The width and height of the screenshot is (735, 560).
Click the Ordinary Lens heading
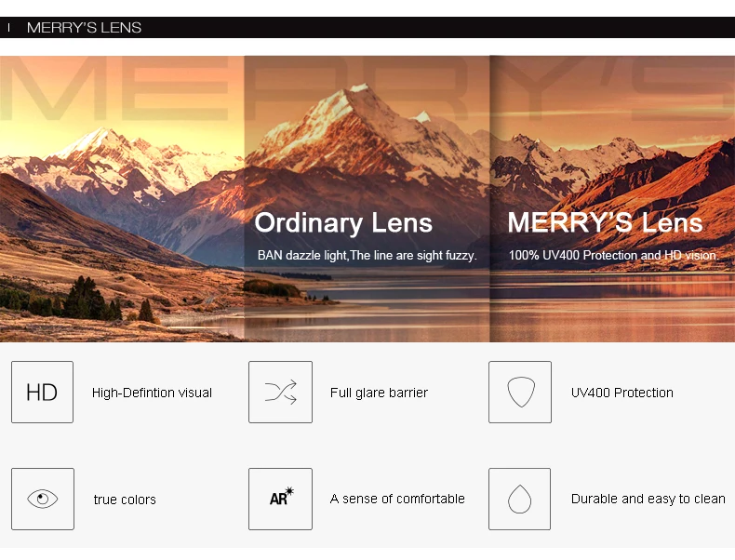pos(343,222)
